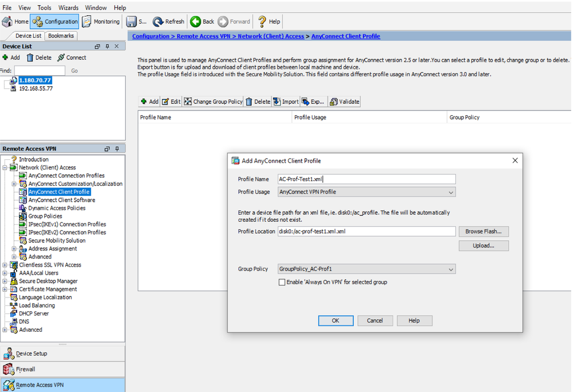
Task: Expand the Secure Desktop Manager node
Action: point(5,281)
